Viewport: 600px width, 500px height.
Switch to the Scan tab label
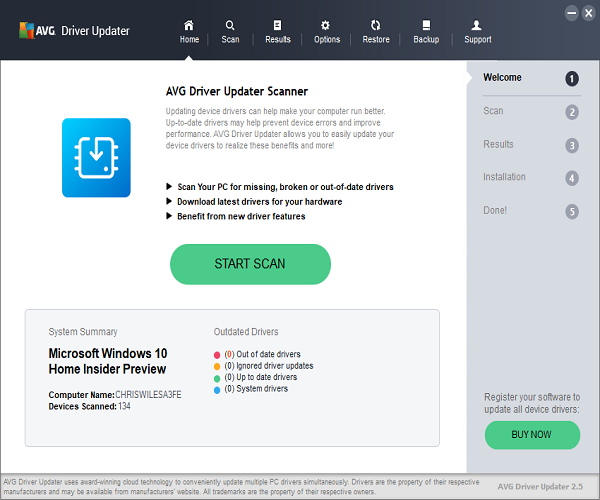[230, 39]
